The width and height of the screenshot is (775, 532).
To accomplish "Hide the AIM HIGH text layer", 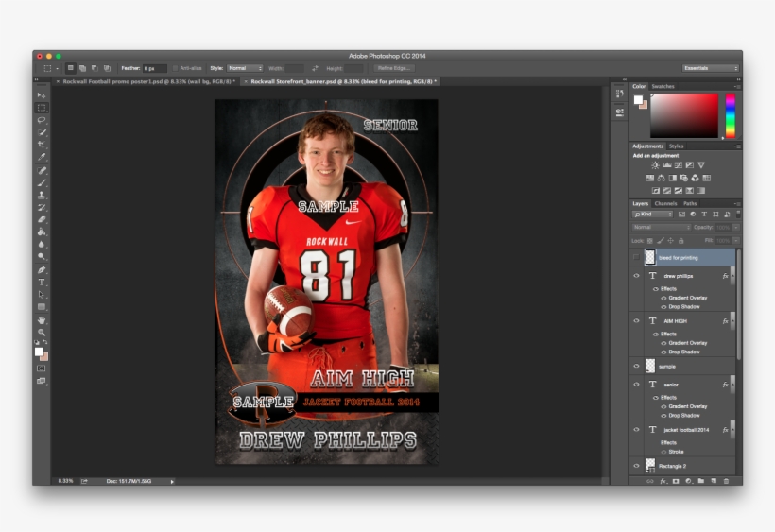I will pos(636,321).
